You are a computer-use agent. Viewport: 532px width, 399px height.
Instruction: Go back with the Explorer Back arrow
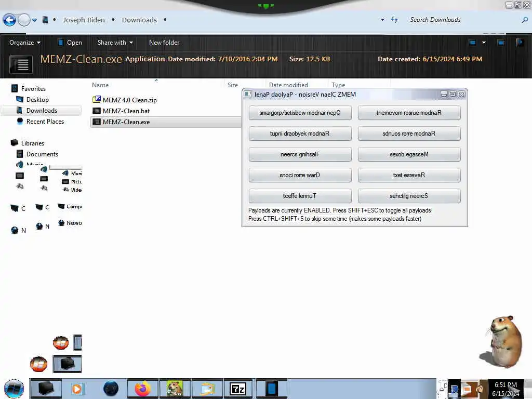(9, 20)
